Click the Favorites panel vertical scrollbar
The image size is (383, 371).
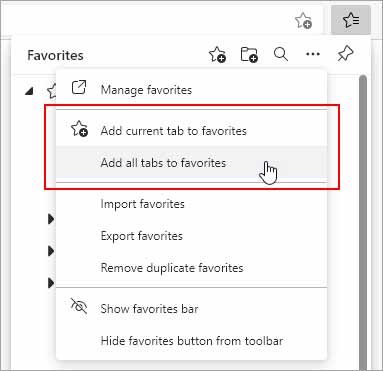[x=363, y=222]
